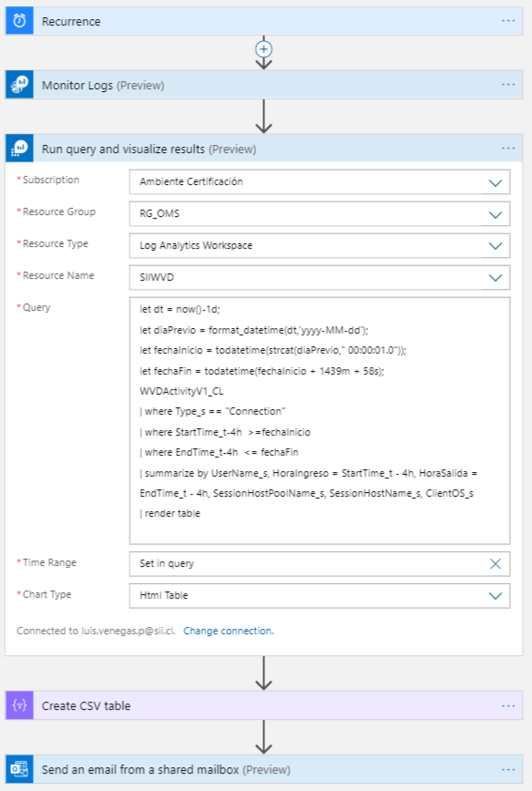Click the Outlook icon on the email step

pyautogui.click(x=20, y=769)
